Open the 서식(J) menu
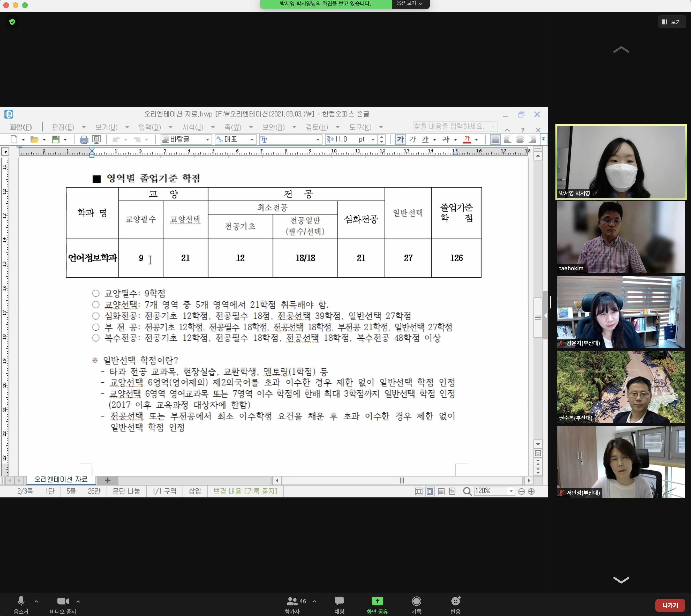691x616 pixels. (193, 127)
